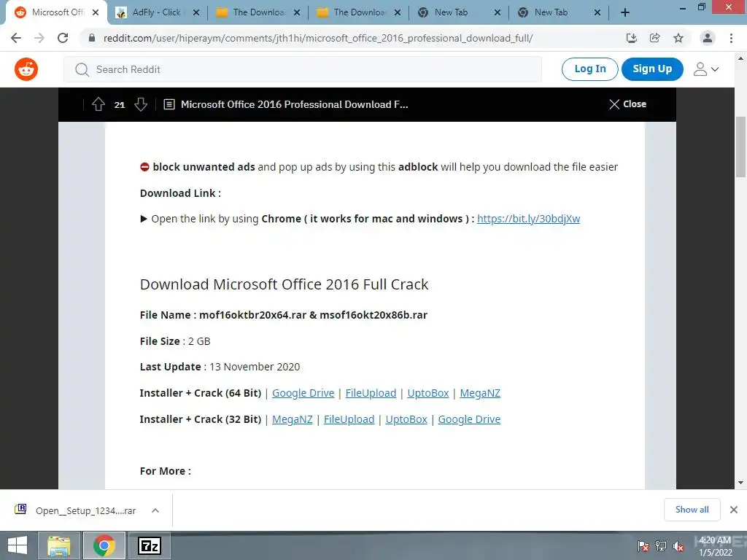The height and width of the screenshot is (560, 747).
Task: Click the post type icon beside title
Action: [169, 104]
